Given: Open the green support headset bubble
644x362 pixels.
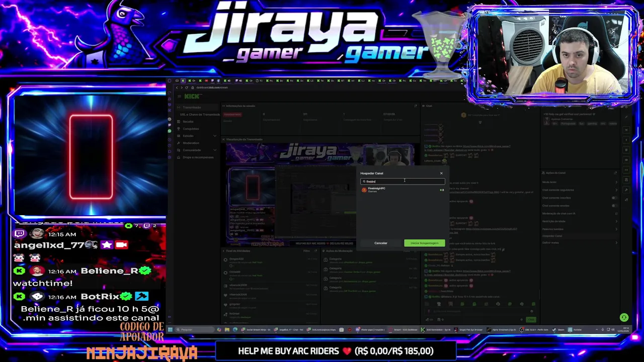Looking at the screenshot, I should 624,317.
